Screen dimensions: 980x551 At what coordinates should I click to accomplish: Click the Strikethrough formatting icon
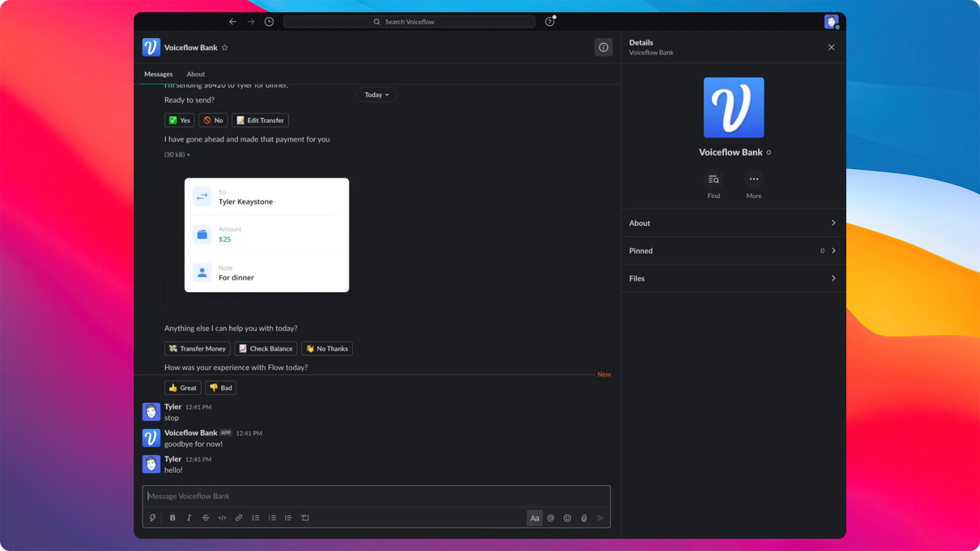pyautogui.click(x=205, y=517)
